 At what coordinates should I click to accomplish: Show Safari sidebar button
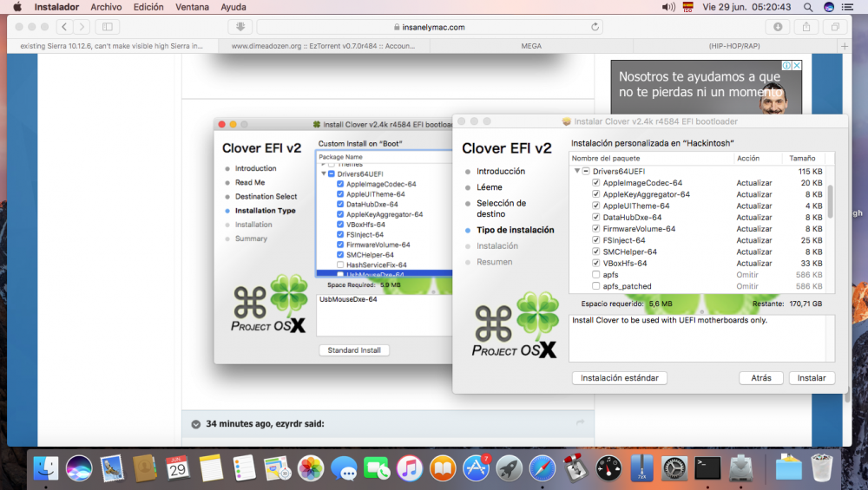pos(108,27)
